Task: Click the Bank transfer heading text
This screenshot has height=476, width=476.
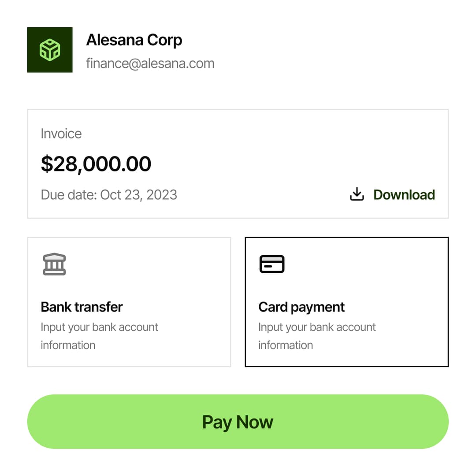Action: [82, 307]
